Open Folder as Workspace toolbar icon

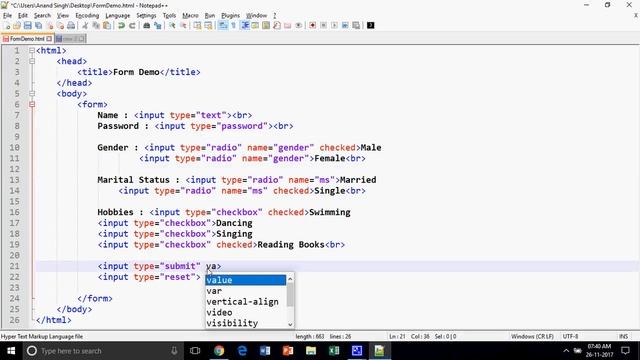(287, 25)
